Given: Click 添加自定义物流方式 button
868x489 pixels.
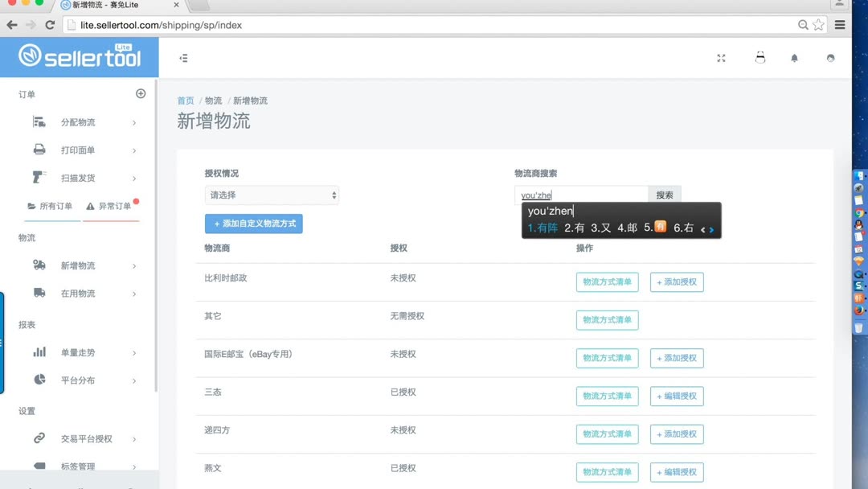Looking at the screenshot, I should coord(253,224).
